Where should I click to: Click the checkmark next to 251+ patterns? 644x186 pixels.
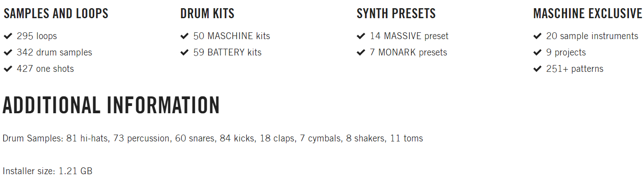[x=537, y=69]
